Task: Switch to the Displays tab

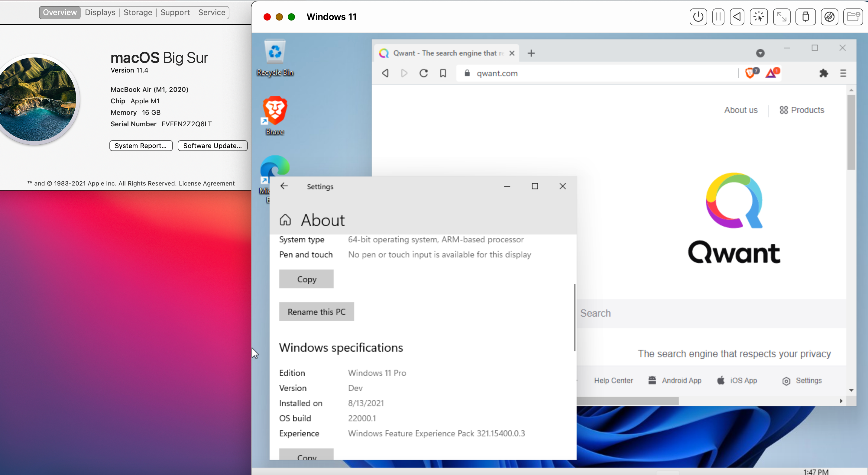Action: (x=100, y=12)
